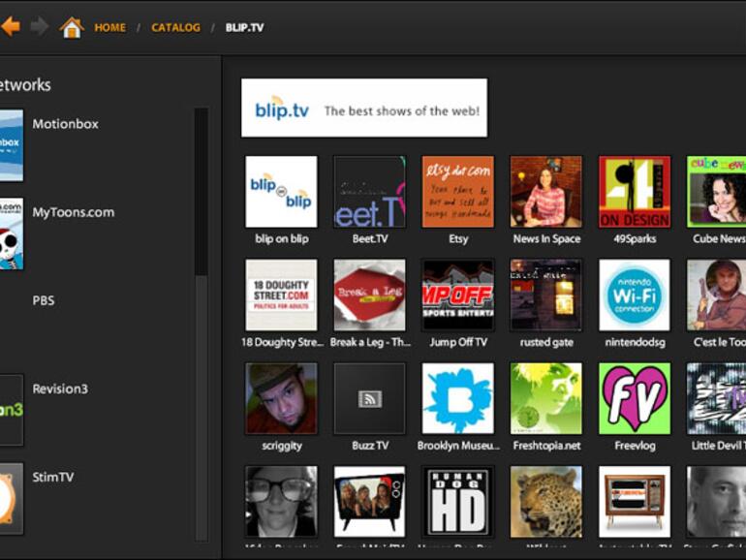Open the rusted gate thumbnail
Screen dimensions: 746x560
coord(546,295)
